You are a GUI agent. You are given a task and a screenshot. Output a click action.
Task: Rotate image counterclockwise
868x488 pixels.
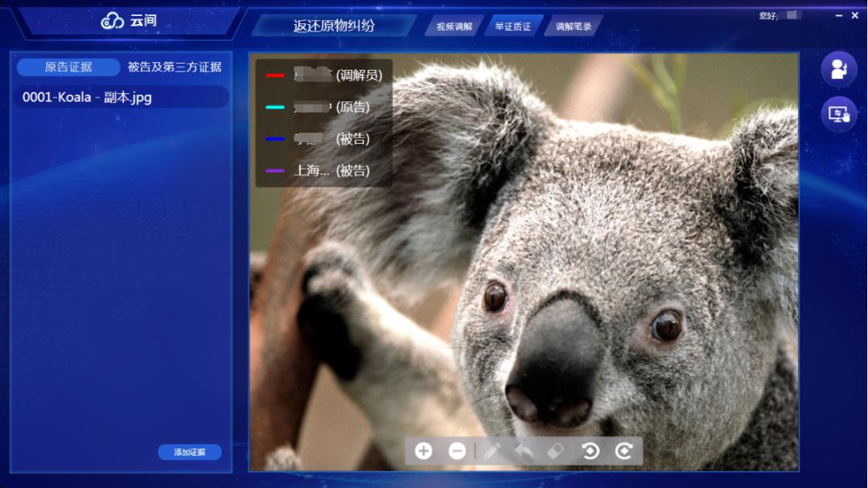tap(590, 451)
